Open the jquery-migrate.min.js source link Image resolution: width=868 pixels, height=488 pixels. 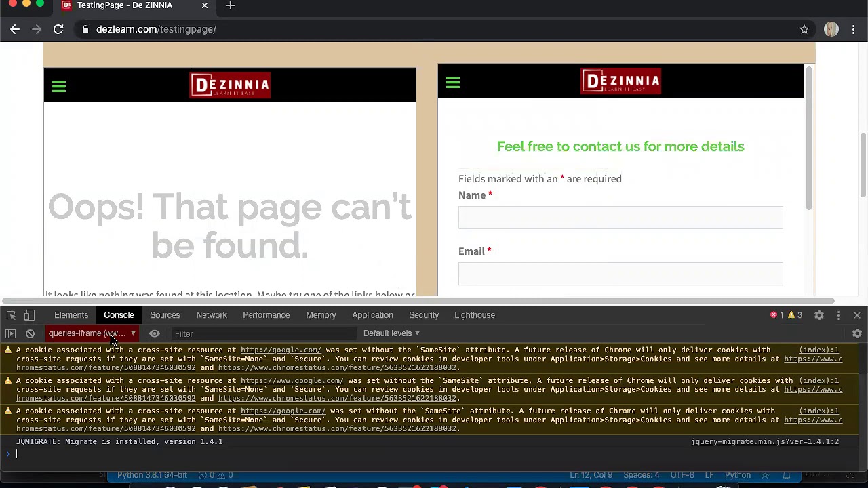coord(765,442)
